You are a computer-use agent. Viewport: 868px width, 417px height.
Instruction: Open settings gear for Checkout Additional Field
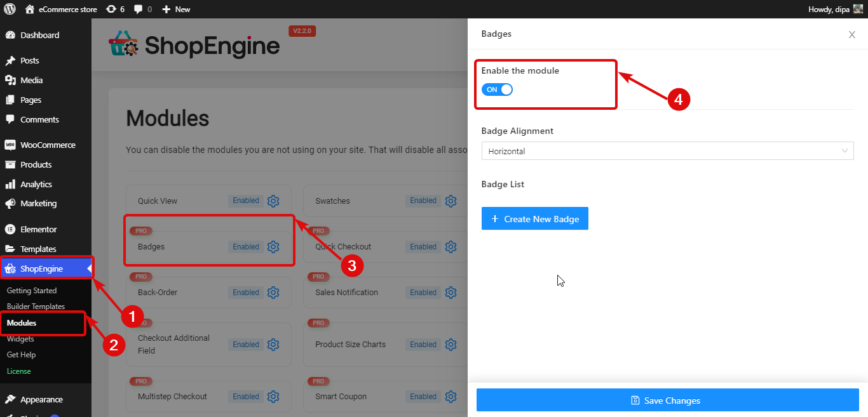pyautogui.click(x=273, y=345)
